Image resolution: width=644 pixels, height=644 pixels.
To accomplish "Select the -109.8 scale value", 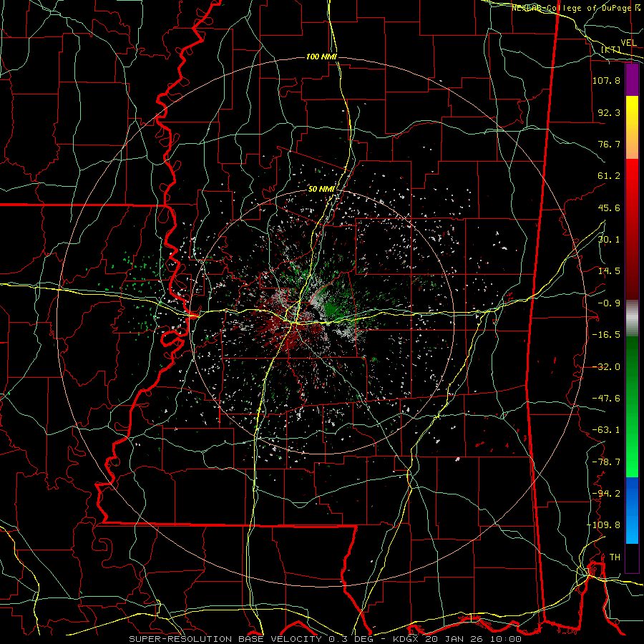I will (x=603, y=525).
